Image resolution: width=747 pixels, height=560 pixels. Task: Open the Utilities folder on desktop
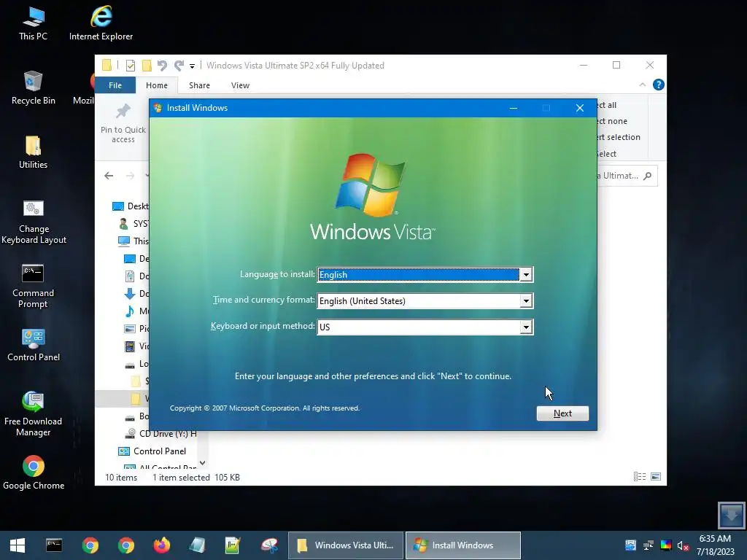tap(33, 152)
